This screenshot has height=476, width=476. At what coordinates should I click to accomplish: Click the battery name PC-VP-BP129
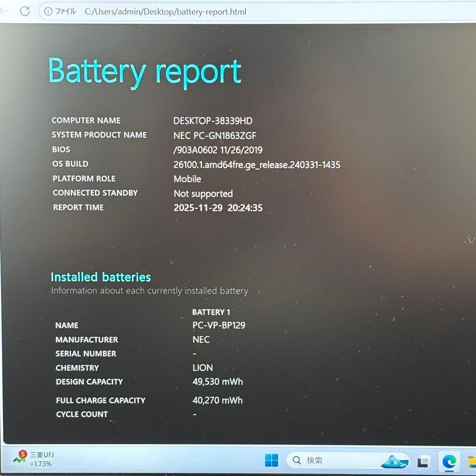219,325
